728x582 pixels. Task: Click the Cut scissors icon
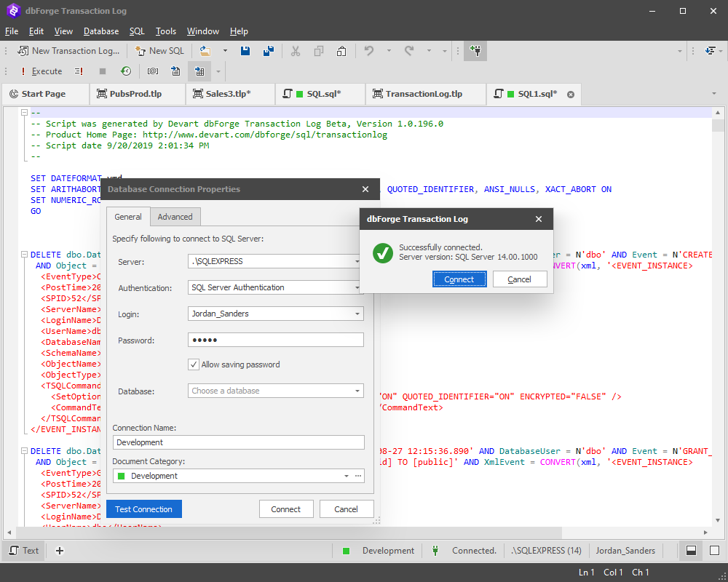(296, 51)
